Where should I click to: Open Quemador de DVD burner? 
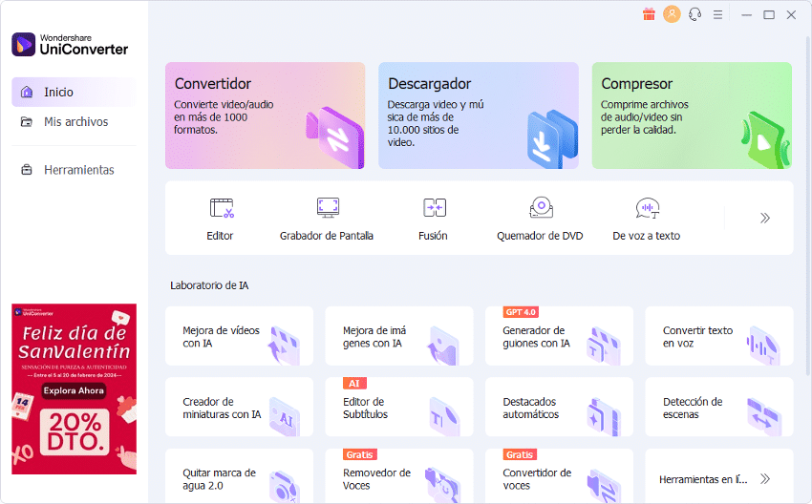click(x=541, y=219)
